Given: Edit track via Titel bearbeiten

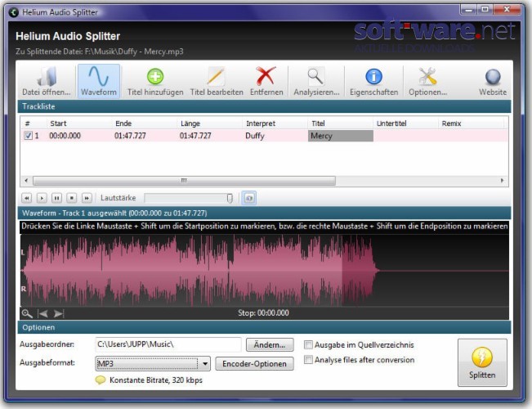Looking at the screenshot, I should pyautogui.click(x=217, y=82).
